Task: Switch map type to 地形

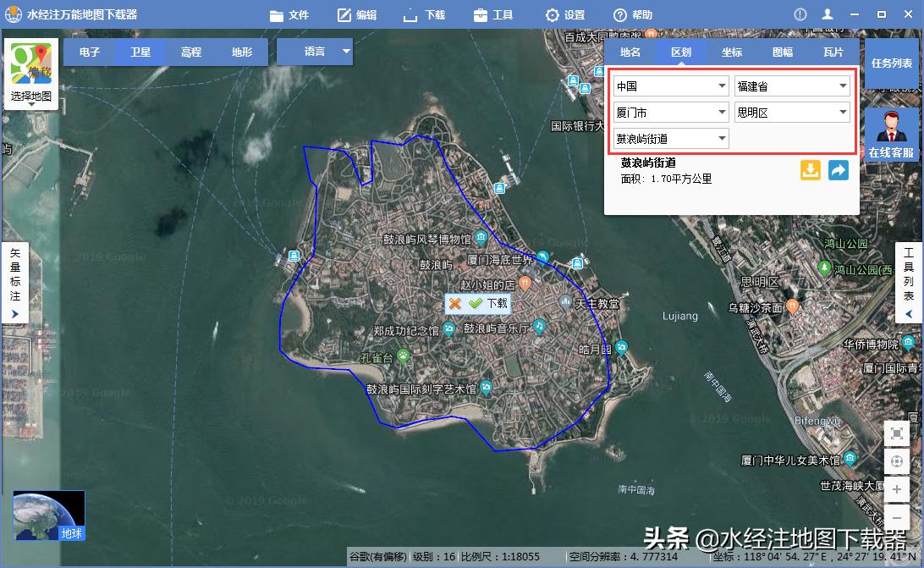Action: (241, 52)
